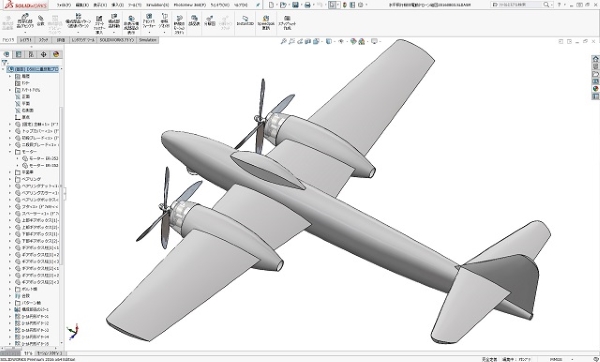Click the Rebuild traffic-light icon

tap(345, 5)
